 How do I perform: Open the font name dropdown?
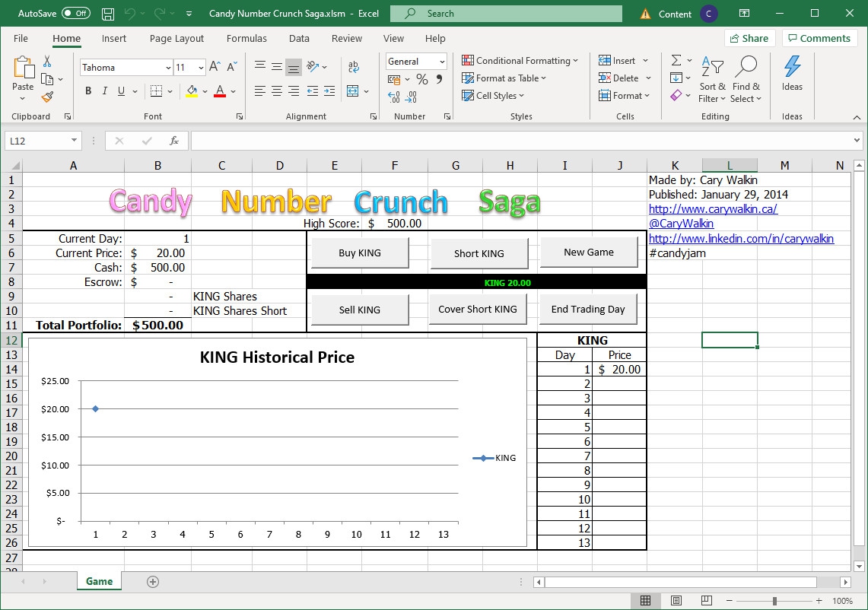coord(168,68)
